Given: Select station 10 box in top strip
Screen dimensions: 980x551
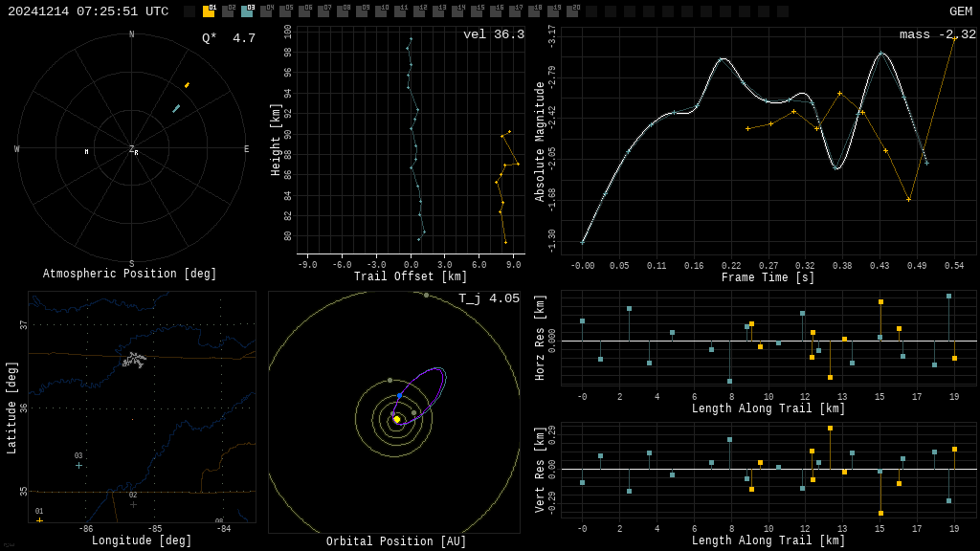Looking at the screenshot, I should tap(381, 11).
